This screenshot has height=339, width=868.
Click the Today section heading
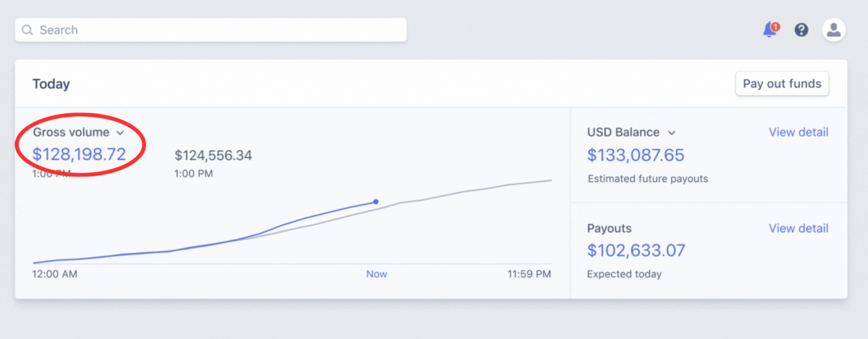pyautogui.click(x=51, y=84)
